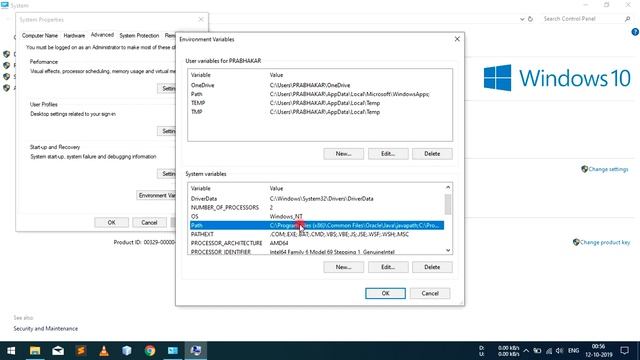Open the Windows Start menu

point(11,351)
